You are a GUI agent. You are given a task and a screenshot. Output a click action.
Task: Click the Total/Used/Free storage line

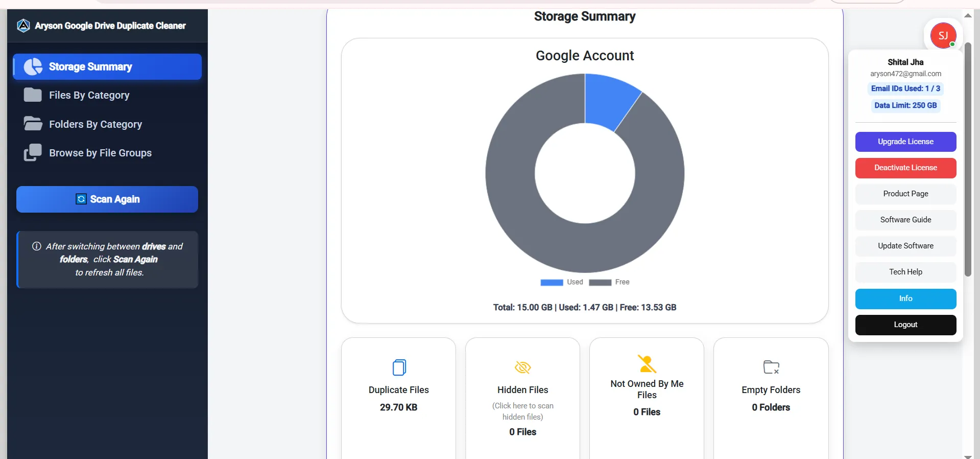pos(585,307)
